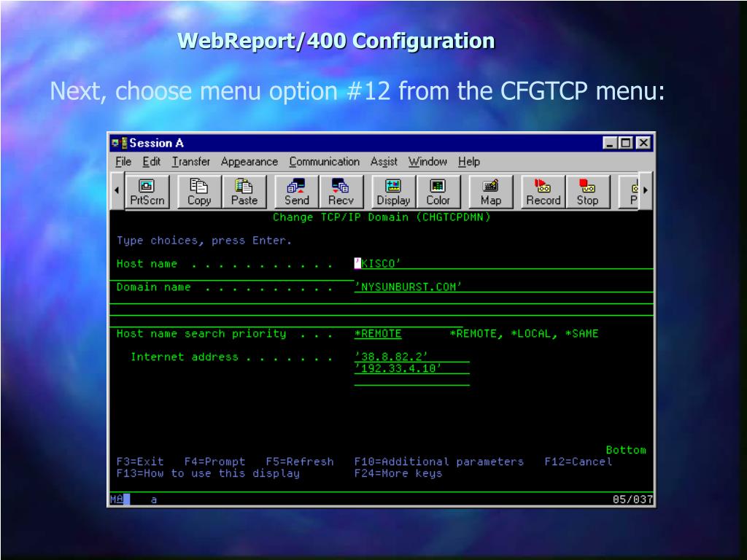Open the Transfer menu

point(190,162)
